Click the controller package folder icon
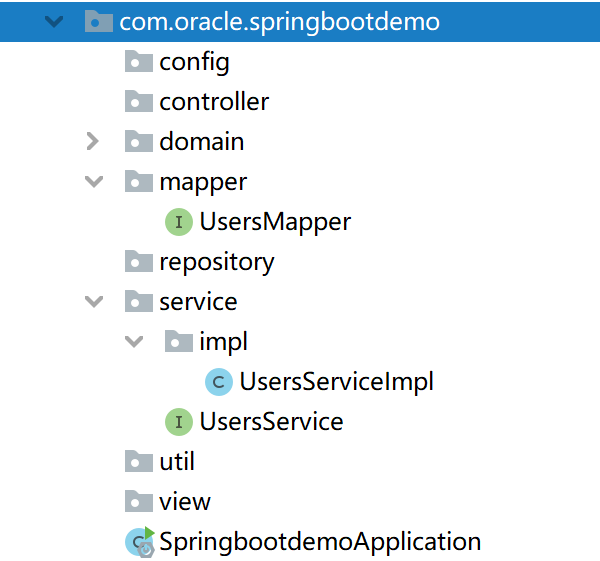 pyautogui.click(x=138, y=102)
